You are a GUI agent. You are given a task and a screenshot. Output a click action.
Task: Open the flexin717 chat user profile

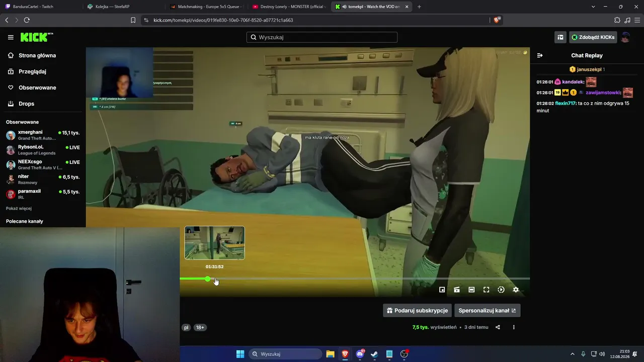565,103
